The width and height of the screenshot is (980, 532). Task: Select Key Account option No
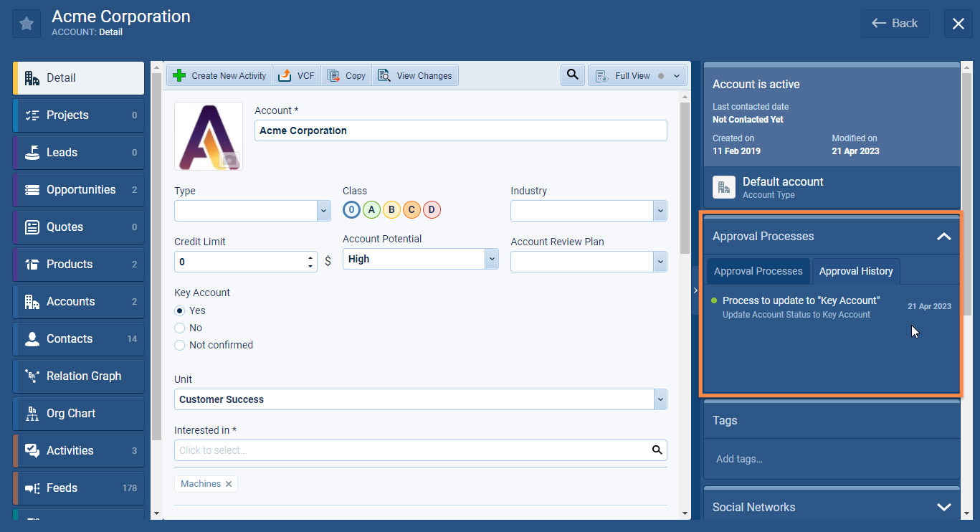tap(179, 328)
